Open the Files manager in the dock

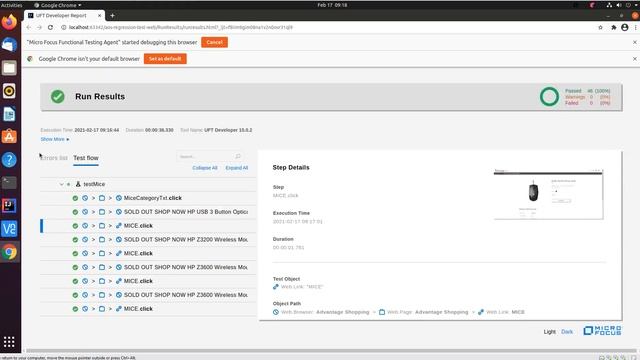tap(9, 68)
